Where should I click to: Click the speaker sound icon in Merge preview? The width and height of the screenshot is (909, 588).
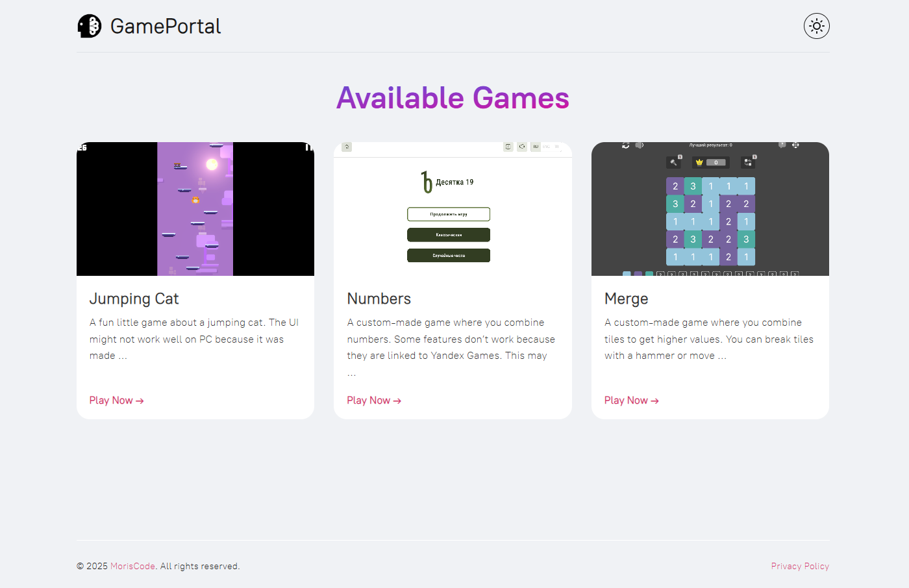[x=639, y=145]
